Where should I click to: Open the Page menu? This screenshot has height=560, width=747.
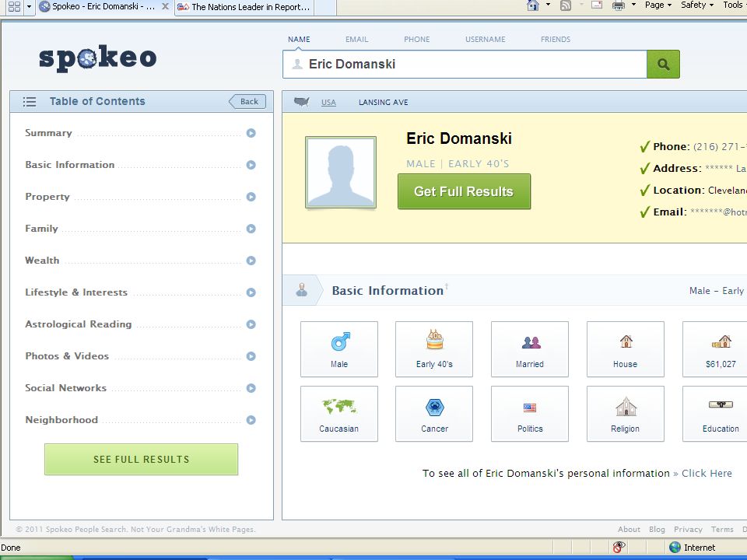coord(658,5)
